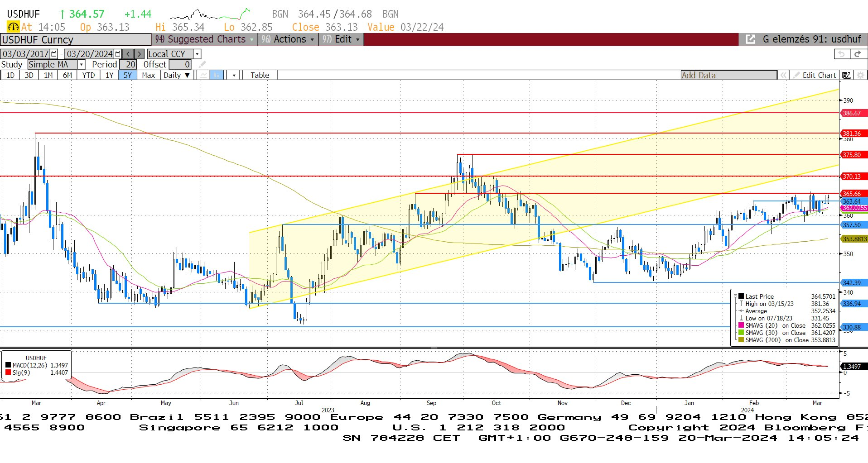Go to the previous date range arrow

tap(128, 54)
